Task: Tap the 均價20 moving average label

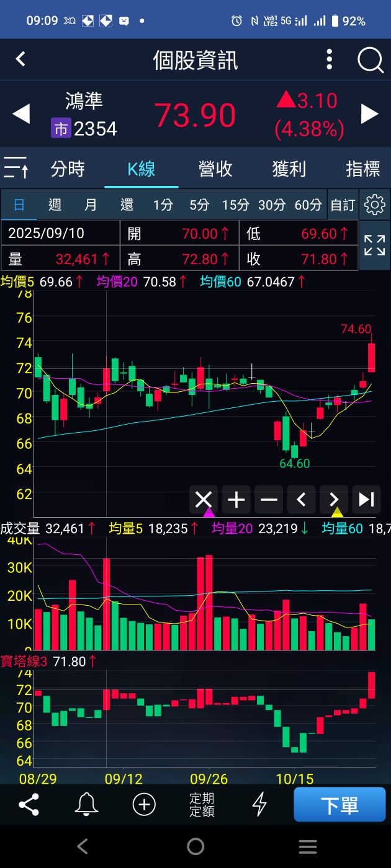Action: [x=118, y=282]
